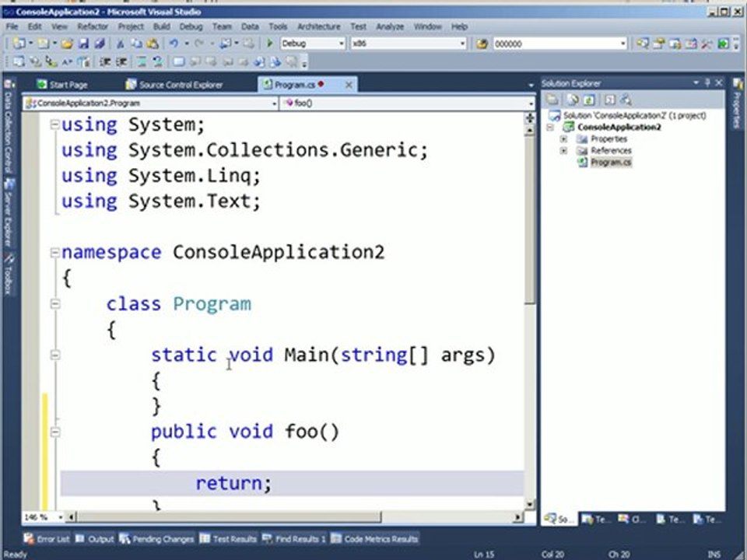Screen dimensions: 747x560
Task: Open the Architecture menu
Action: point(319,26)
